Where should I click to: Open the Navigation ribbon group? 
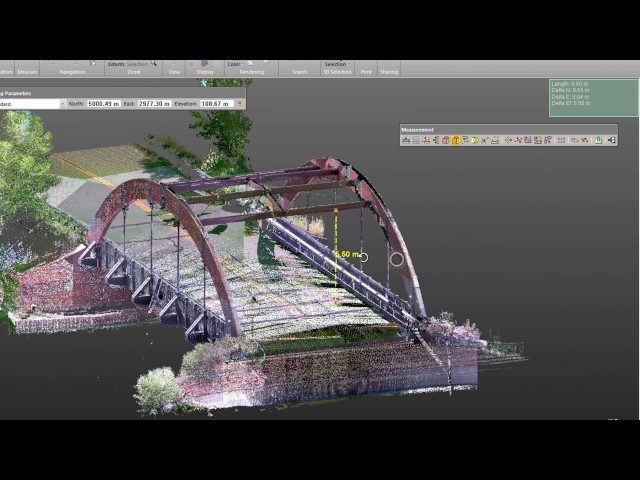(x=72, y=72)
